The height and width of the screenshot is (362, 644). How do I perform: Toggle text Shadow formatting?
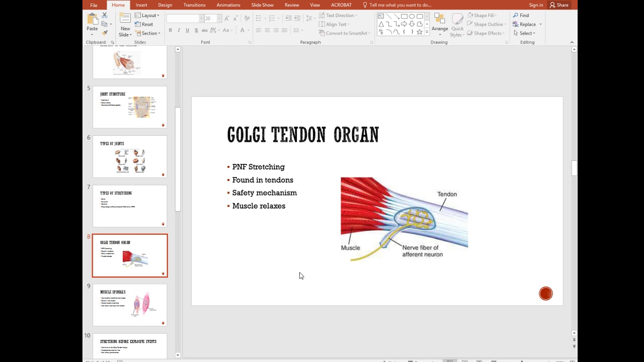[x=196, y=30]
